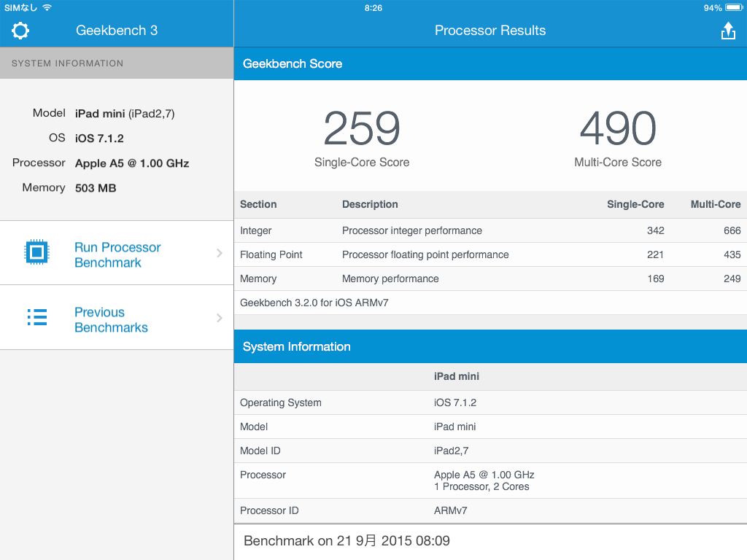Open Previous Benchmarks text link
Screen dimensions: 747x560
(x=111, y=319)
